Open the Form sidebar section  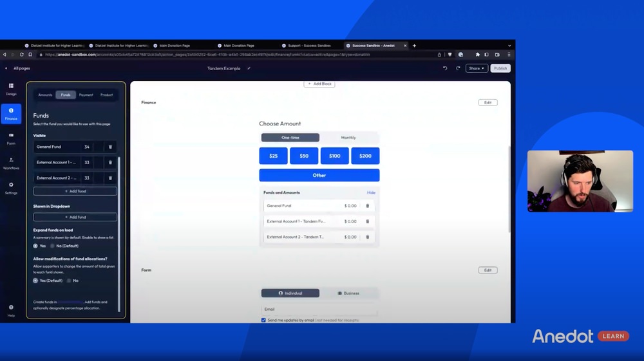pos(11,138)
